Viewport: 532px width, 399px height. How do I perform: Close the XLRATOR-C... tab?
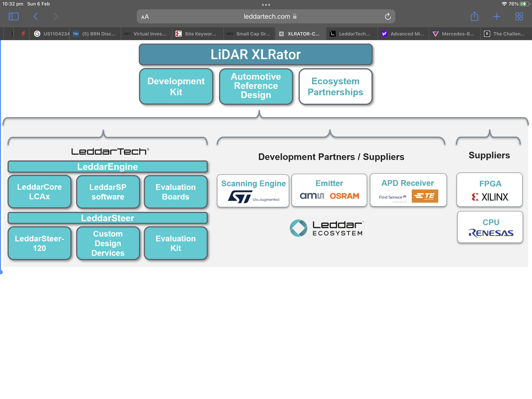[x=281, y=34]
